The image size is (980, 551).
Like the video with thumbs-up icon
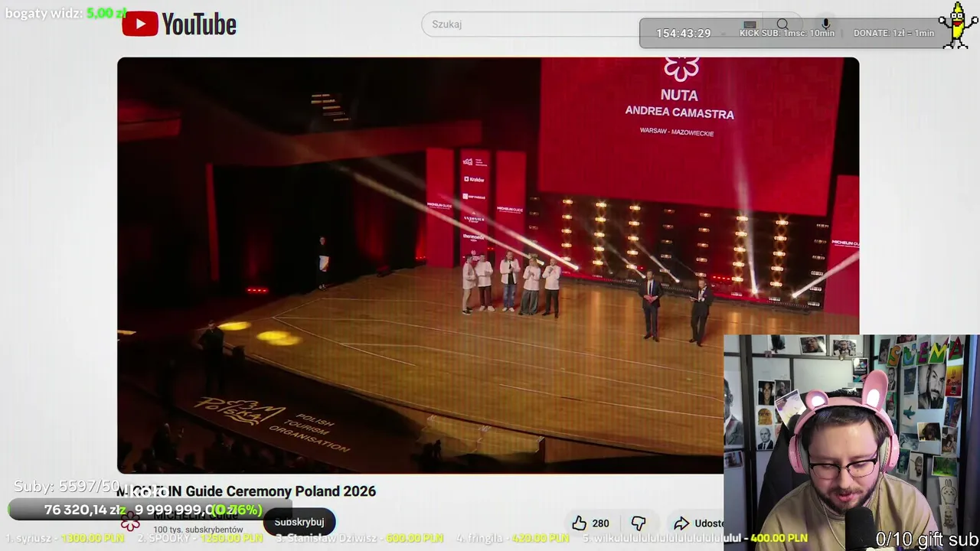(x=580, y=523)
